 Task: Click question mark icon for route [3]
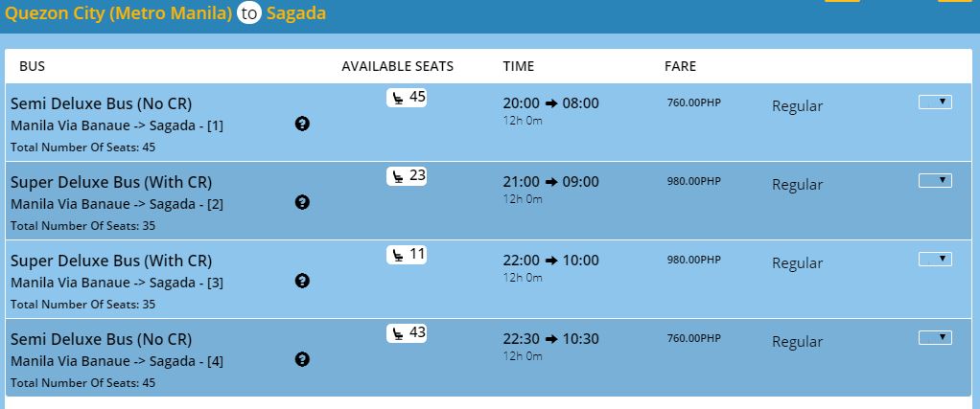coord(302,281)
